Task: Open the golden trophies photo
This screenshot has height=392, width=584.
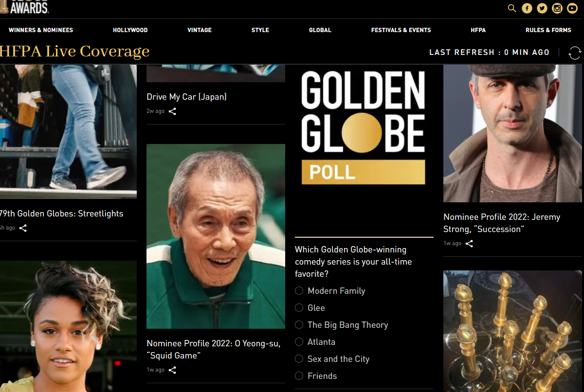Action: [512, 331]
